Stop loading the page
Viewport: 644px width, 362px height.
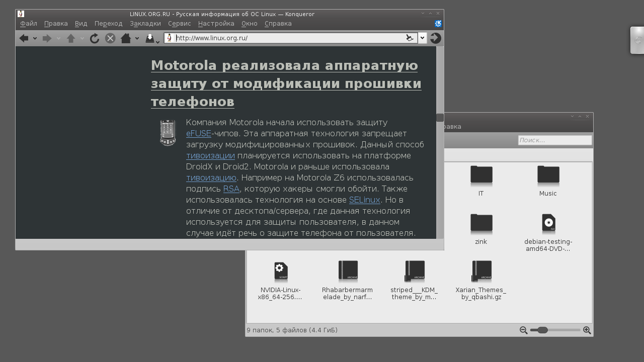pos(110,38)
